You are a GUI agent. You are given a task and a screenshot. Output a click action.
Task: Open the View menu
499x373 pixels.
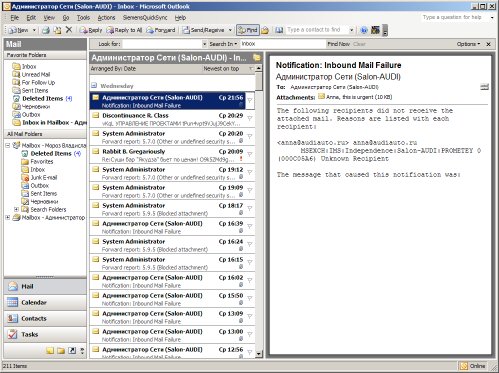[x=49, y=18]
